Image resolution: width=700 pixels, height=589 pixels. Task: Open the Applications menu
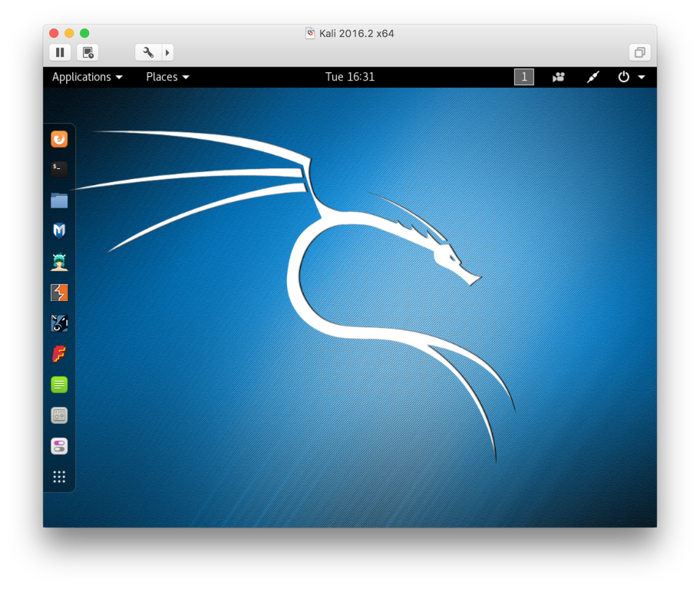pyautogui.click(x=87, y=77)
